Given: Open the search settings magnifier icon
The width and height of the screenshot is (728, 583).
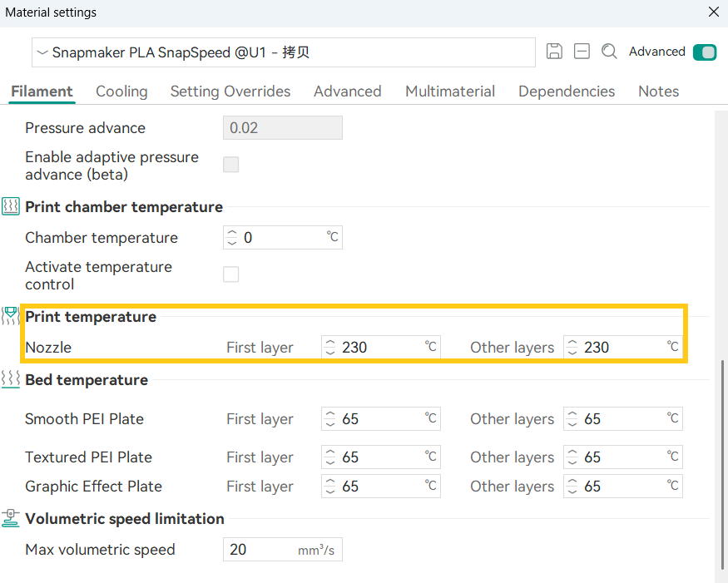Looking at the screenshot, I should pyautogui.click(x=609, y=52).
